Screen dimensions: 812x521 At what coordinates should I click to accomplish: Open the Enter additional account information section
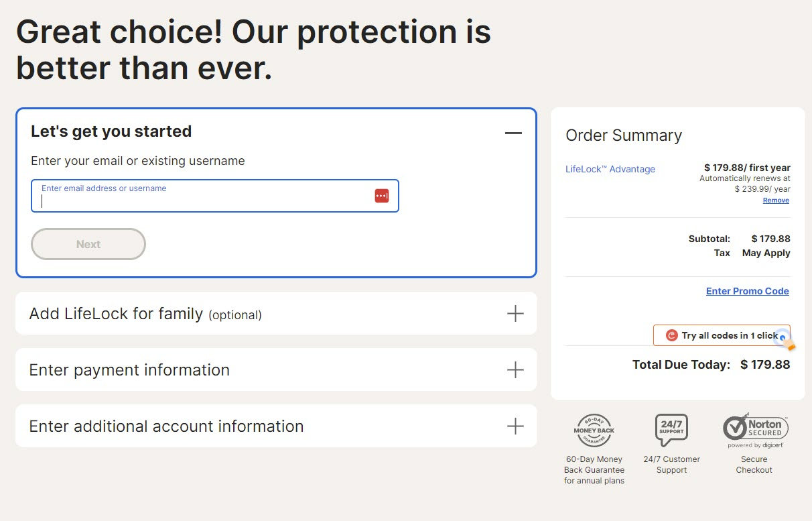pyautogui.click(x=276, y=426)
